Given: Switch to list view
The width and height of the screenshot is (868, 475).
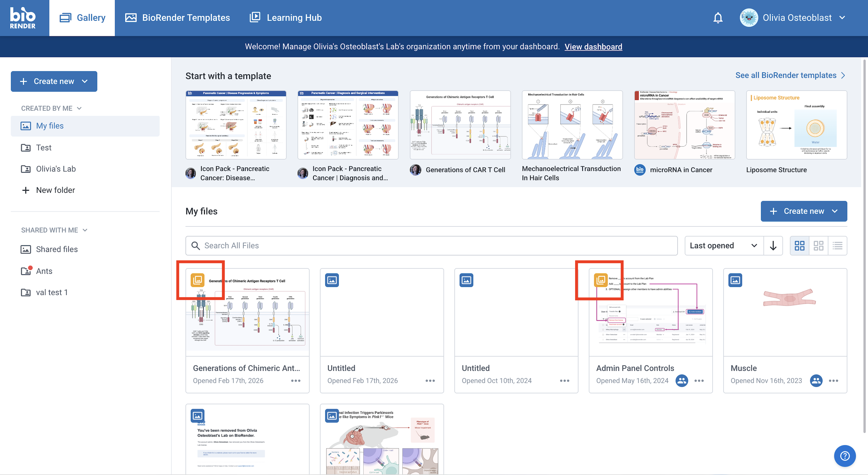Looking at the screenshot, I should click(x=837, y=246).
